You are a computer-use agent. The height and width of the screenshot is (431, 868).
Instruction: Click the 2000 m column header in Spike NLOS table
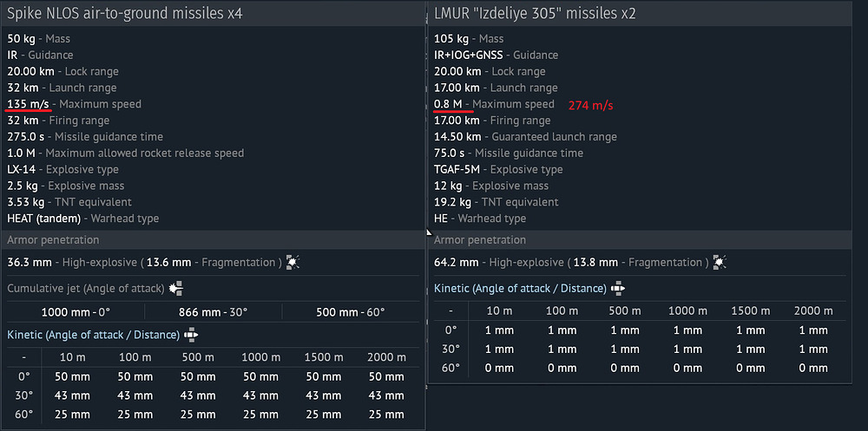pyautogui.click(x=386, y=357)
